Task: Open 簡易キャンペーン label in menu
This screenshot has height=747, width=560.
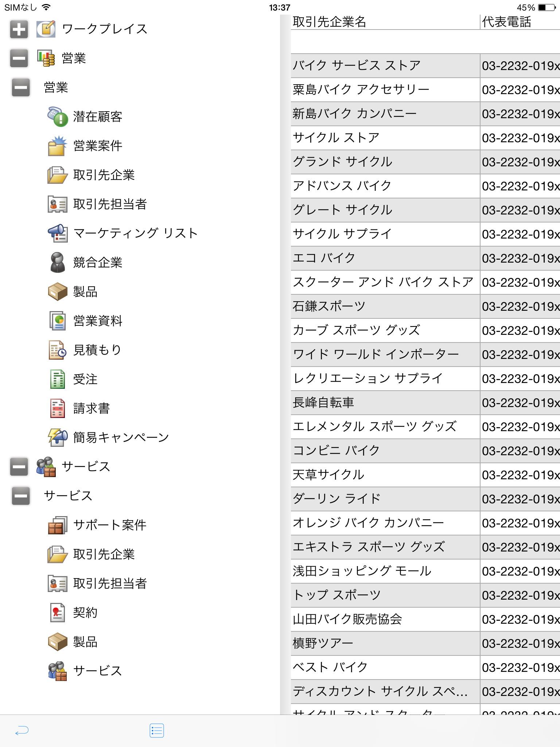Action: point(121,438)
